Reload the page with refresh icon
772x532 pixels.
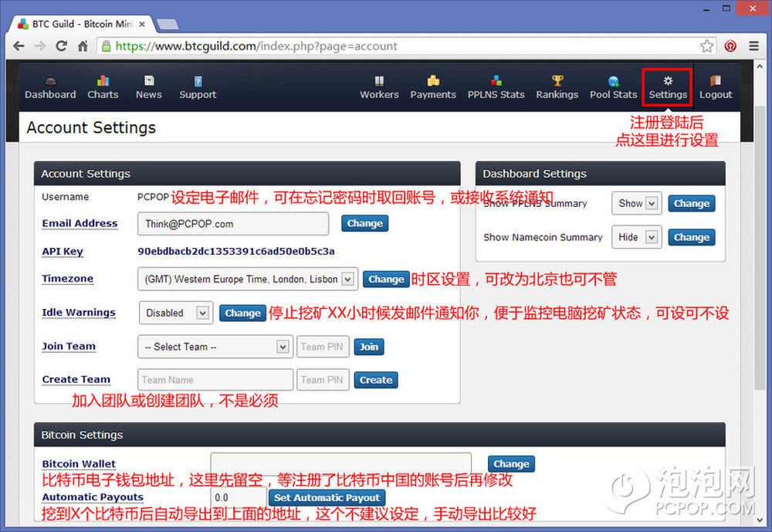point(62,46)
